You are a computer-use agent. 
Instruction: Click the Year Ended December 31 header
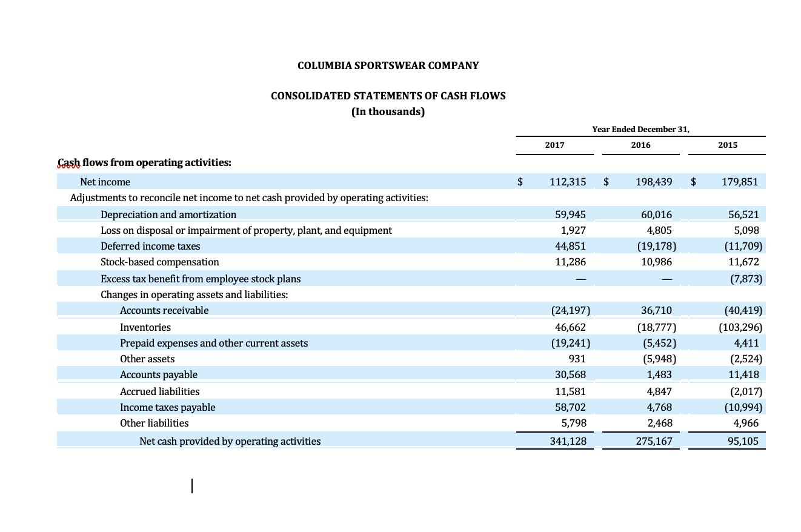640,129
